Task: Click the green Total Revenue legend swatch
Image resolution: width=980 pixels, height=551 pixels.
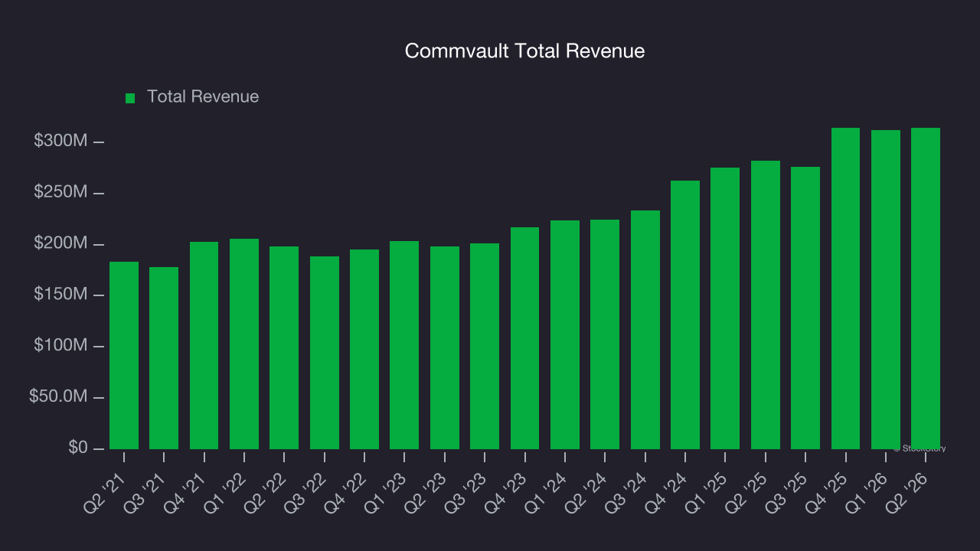Action: [130, 98]
